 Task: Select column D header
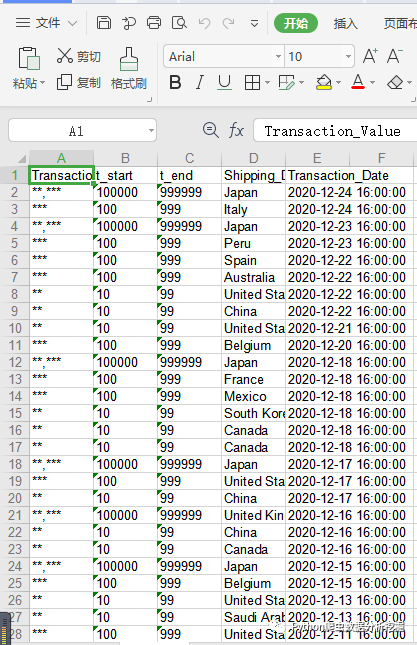pyautogui.click(x=254, y=158)
